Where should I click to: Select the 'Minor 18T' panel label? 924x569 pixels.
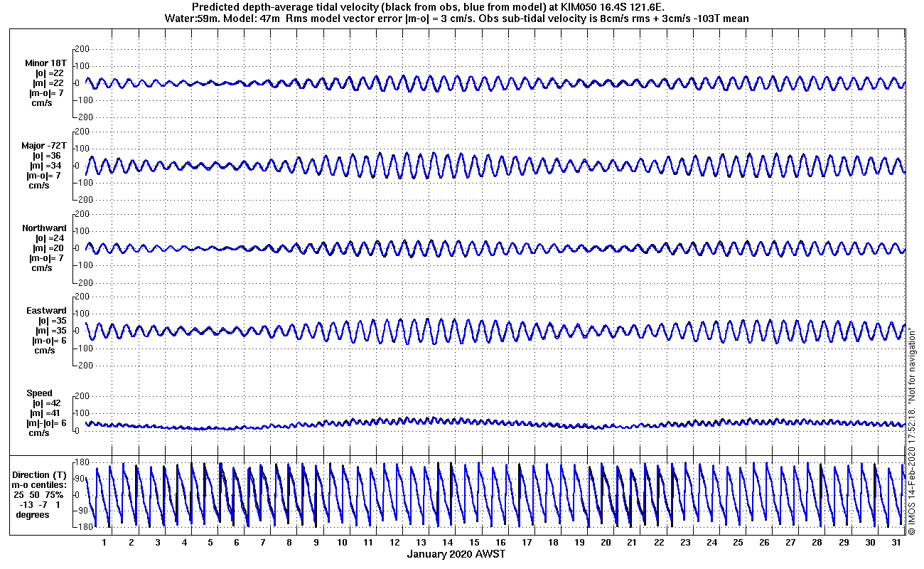(45, 63)
